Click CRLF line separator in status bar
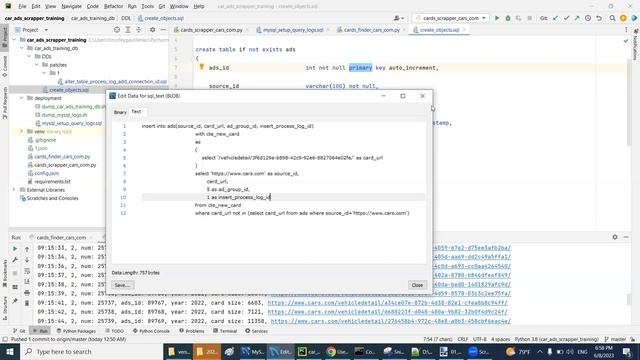The width and height of the screenshot is (640, 360). click(463, 339)
